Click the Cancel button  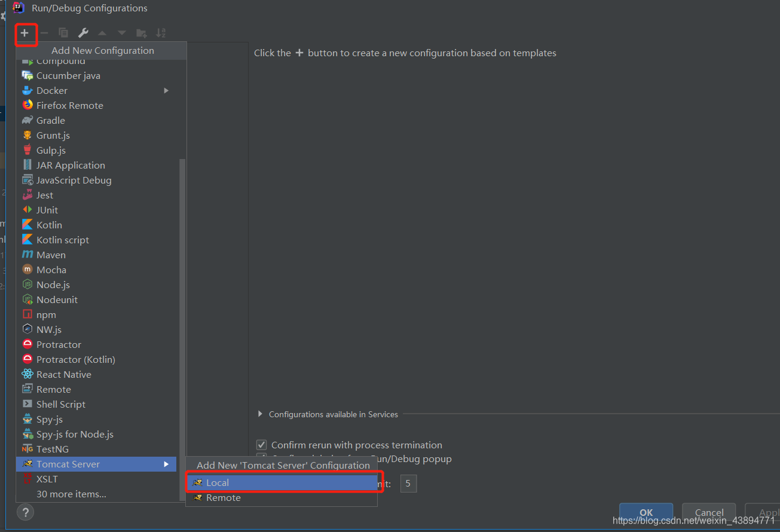[x=709, y=512]
